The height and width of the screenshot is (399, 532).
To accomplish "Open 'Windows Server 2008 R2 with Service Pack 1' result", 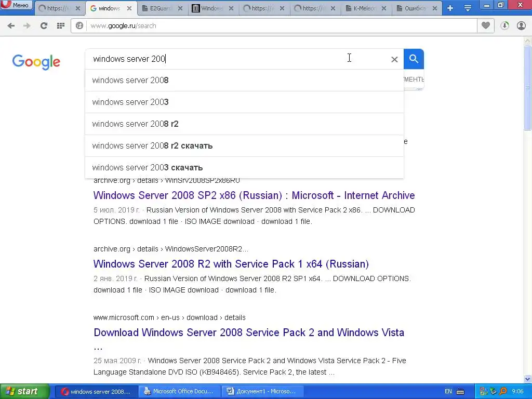I will coord(231,264).
